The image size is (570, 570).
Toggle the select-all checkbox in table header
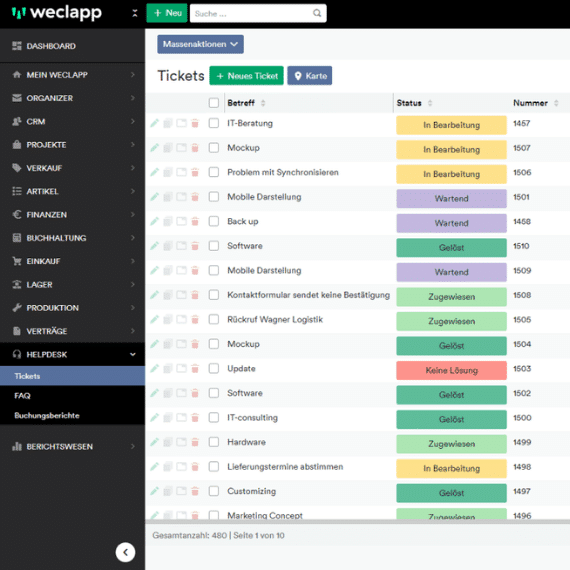(214, 103)
